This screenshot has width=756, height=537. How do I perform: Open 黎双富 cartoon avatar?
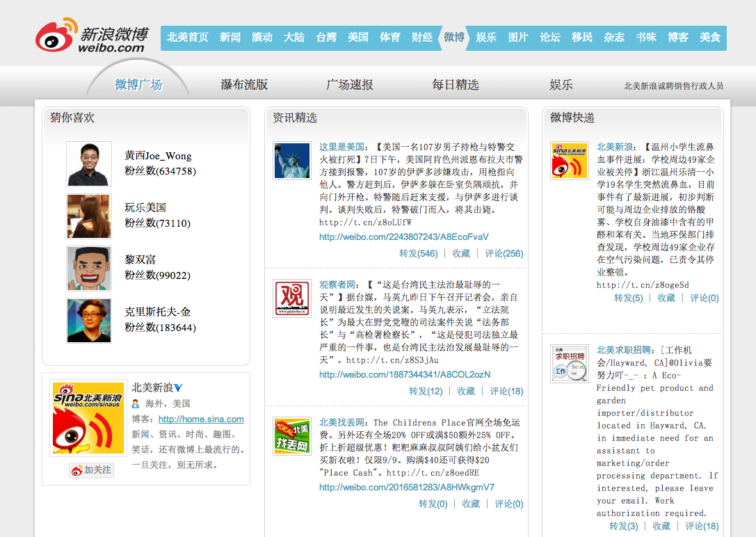tap(89, 268)
